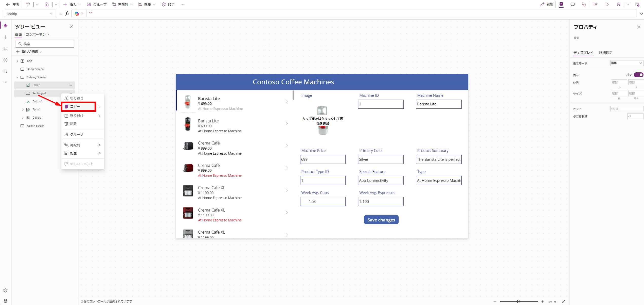Open left rail more options ellipsis
Screen dimensions: 644x305
[x=5, y=82]
